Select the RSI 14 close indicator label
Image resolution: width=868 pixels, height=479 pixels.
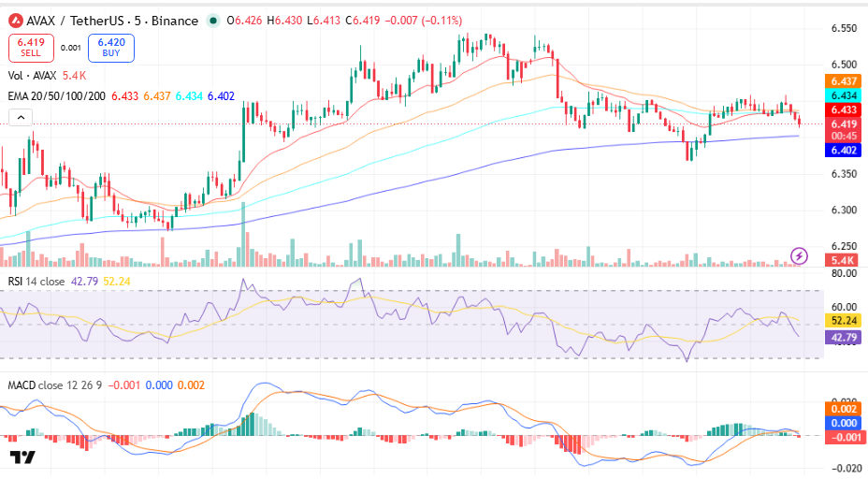pos(36,282)
